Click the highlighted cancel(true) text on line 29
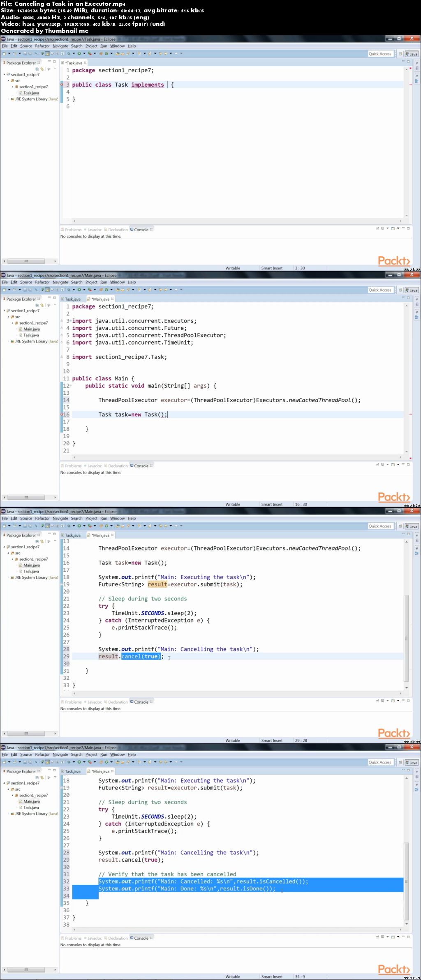The image size is (421, 980). click(141, 656)
